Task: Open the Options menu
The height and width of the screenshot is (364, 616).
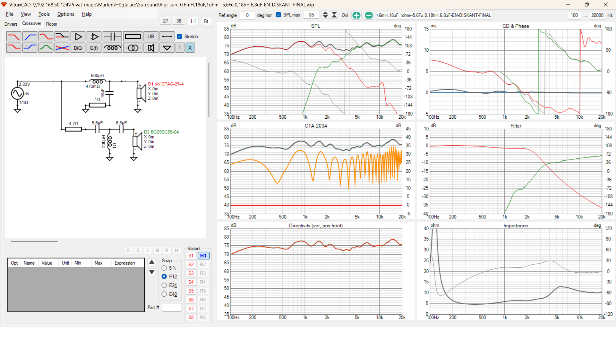Action: pos(66,14)
